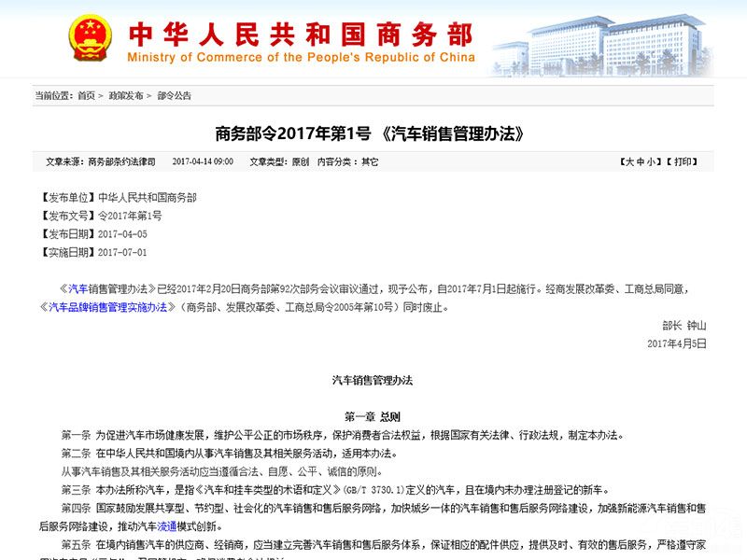
Task: Click the minister signature 部长 钟山
Action: [x=684, y=325]
